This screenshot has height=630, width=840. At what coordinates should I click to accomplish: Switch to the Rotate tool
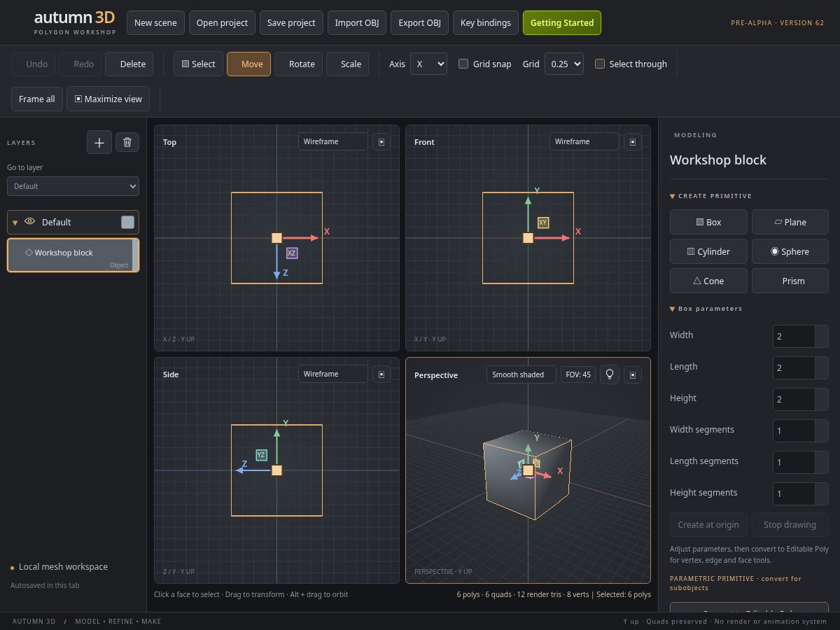(x=299, y=64)
